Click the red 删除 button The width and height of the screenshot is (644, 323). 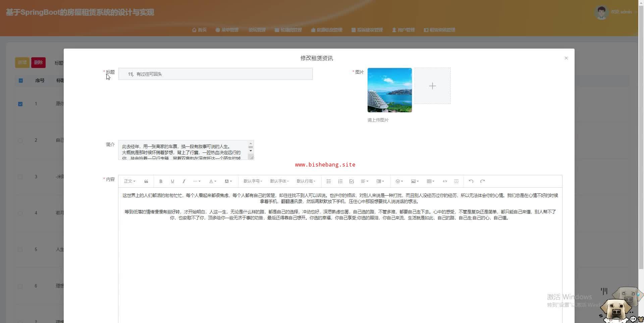(x=38, y=62)
